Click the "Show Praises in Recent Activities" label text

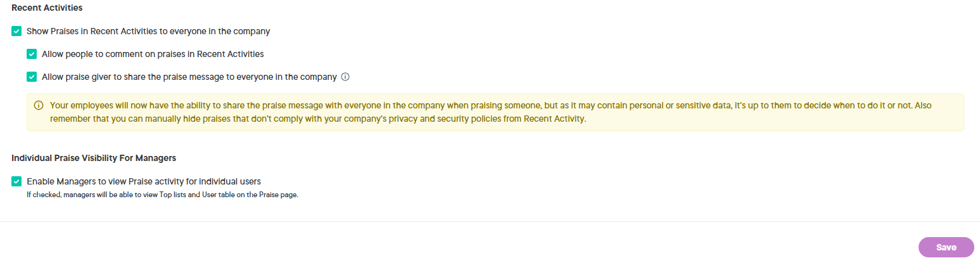coord(148,30)
